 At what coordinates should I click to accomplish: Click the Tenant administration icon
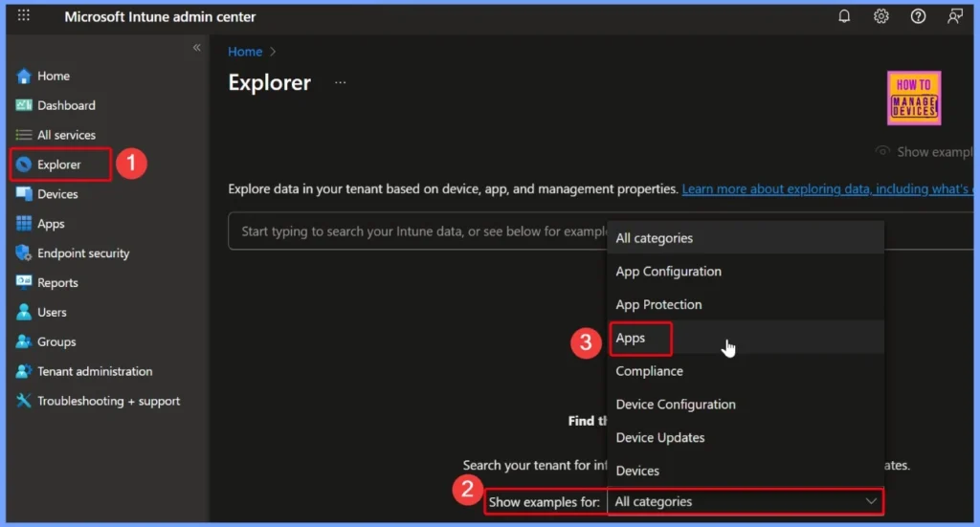tap(24, 371)
